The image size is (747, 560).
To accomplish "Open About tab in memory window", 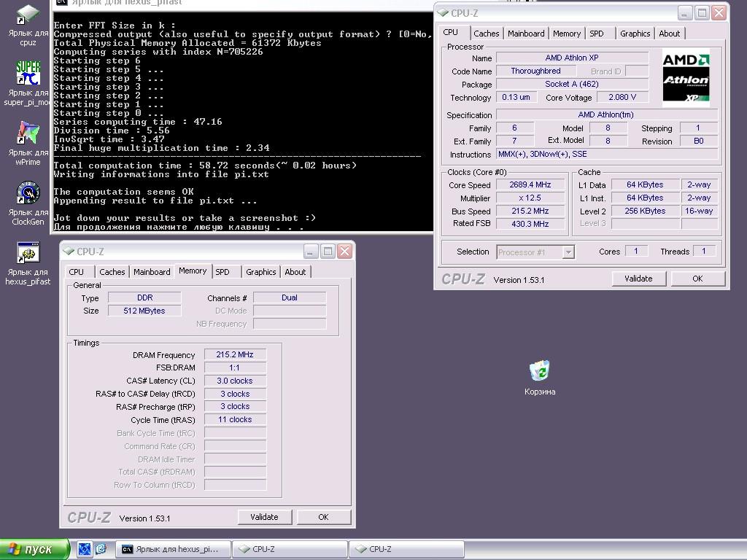I will click(295, 272).
